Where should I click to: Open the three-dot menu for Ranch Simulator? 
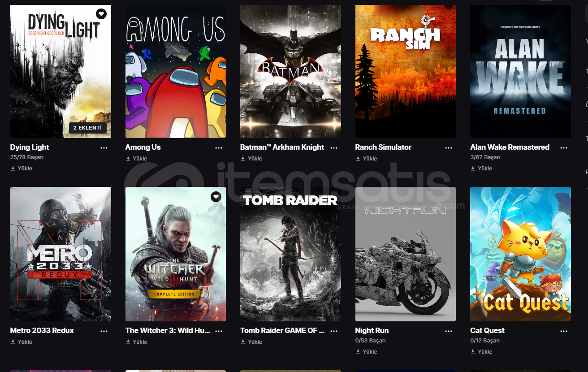click(x=449, y=147)
